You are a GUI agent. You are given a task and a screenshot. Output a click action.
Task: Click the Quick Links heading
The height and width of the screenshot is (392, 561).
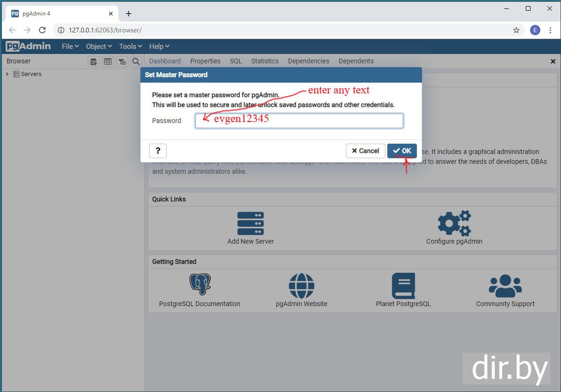(x=169, y=199)
